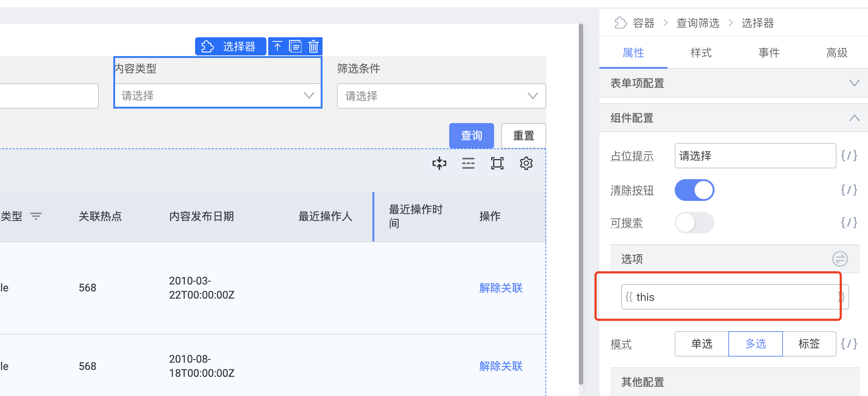Collapse the 组件配置 section

click(855, 118)
